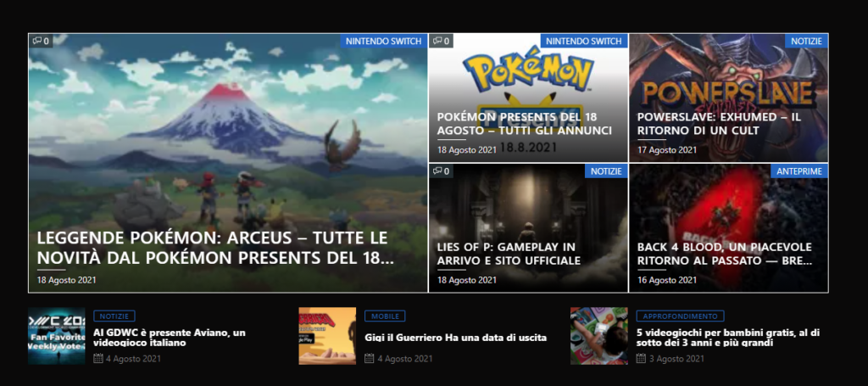The height and width of the screenshot is (386, 868).
Task: Open 5 videogiochi per bambini gratis article
Action: click(728, 338)
